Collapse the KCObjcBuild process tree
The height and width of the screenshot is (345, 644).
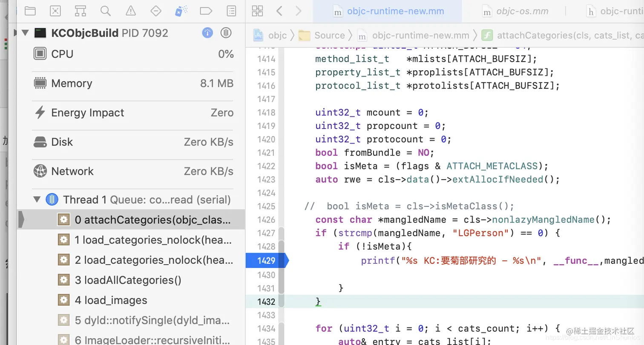click(25, 33)
